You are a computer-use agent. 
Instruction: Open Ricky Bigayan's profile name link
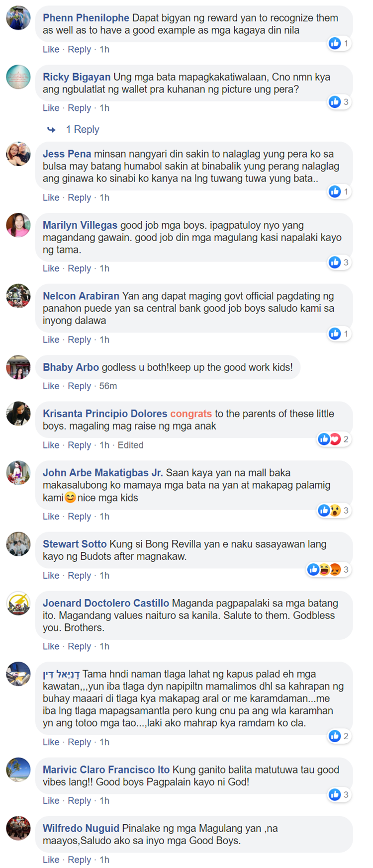click(x=77, y=77)
